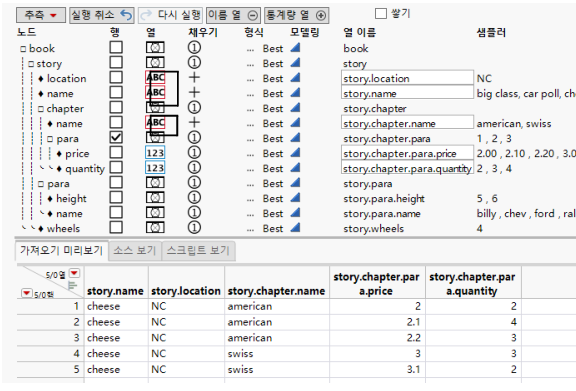
Task: Click the fill circle icon for book
Action: coord(194,47)
